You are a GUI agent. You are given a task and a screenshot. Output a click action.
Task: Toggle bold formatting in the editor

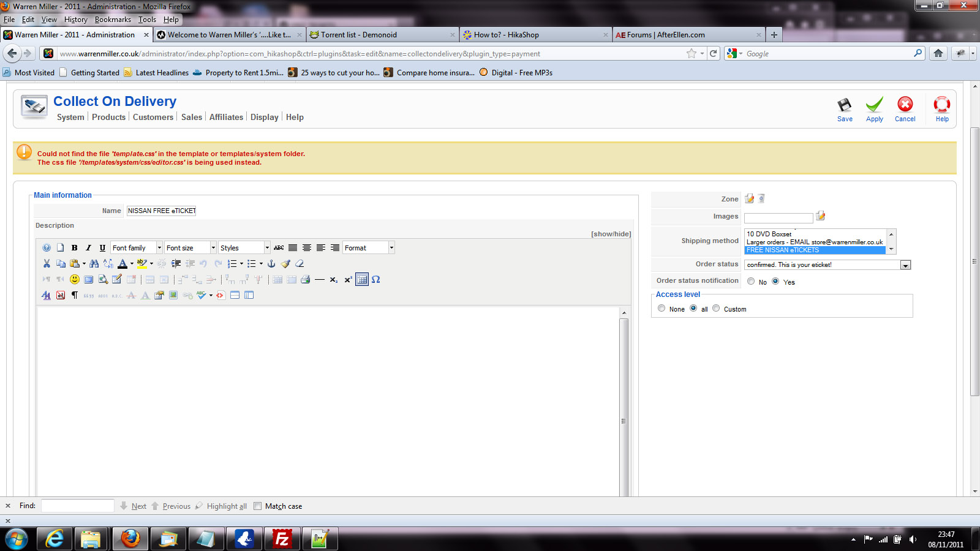pyautogui.click(x=74, y=248)
